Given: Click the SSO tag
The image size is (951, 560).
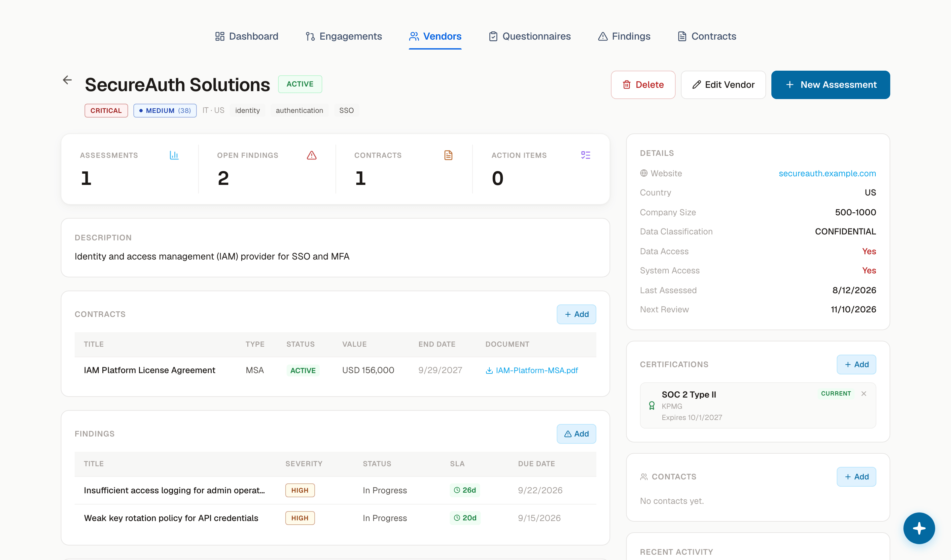Looking at the screenshot, I should [346, 111].
